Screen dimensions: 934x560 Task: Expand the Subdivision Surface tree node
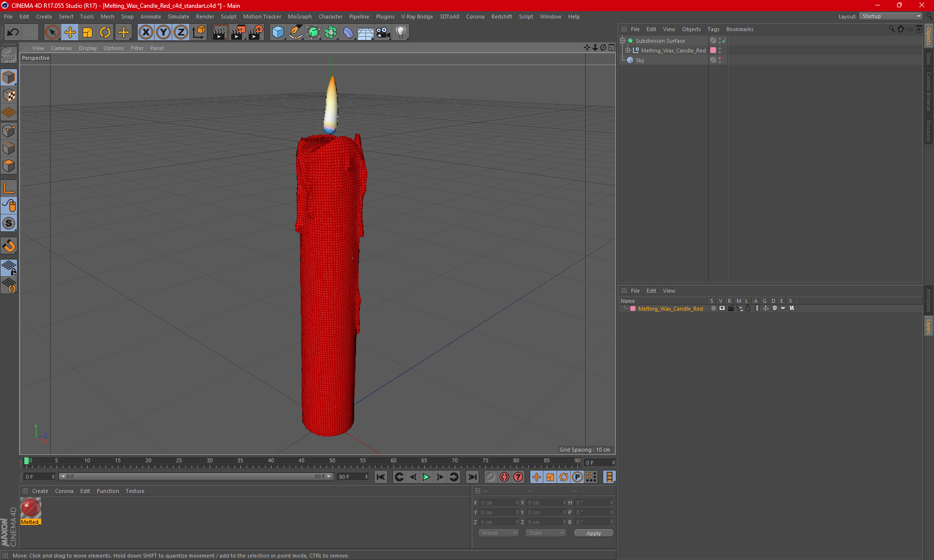point(622,41)
